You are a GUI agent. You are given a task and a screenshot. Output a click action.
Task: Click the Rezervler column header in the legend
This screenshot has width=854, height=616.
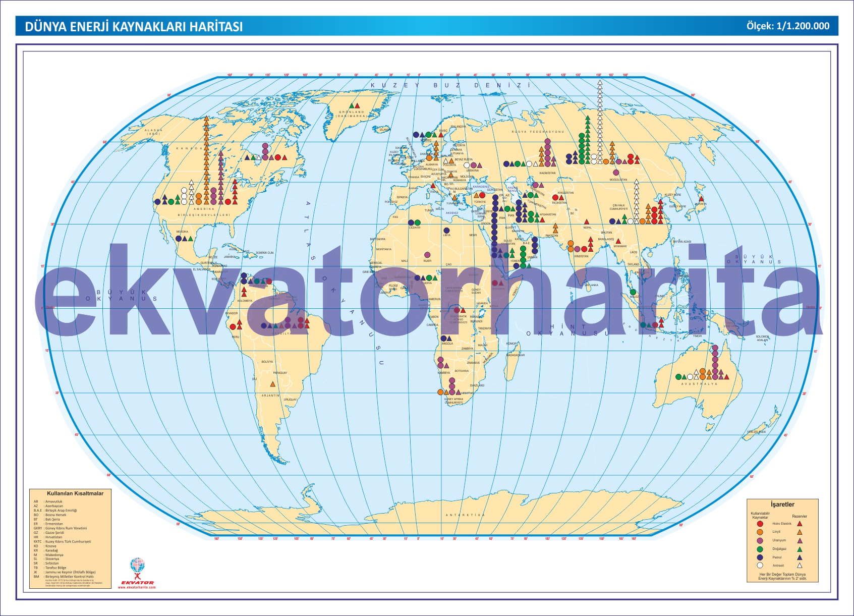(800, 516)
